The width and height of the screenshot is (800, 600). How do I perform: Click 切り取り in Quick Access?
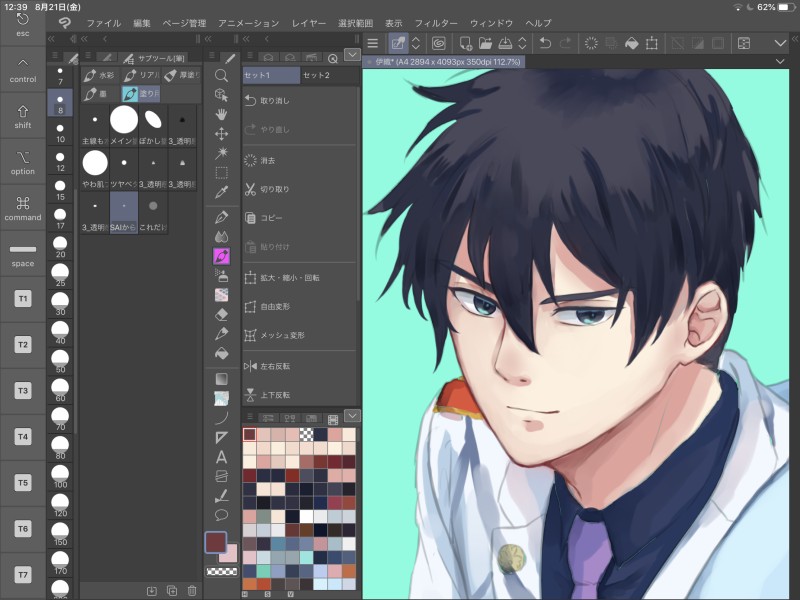(x=300, y=189)
